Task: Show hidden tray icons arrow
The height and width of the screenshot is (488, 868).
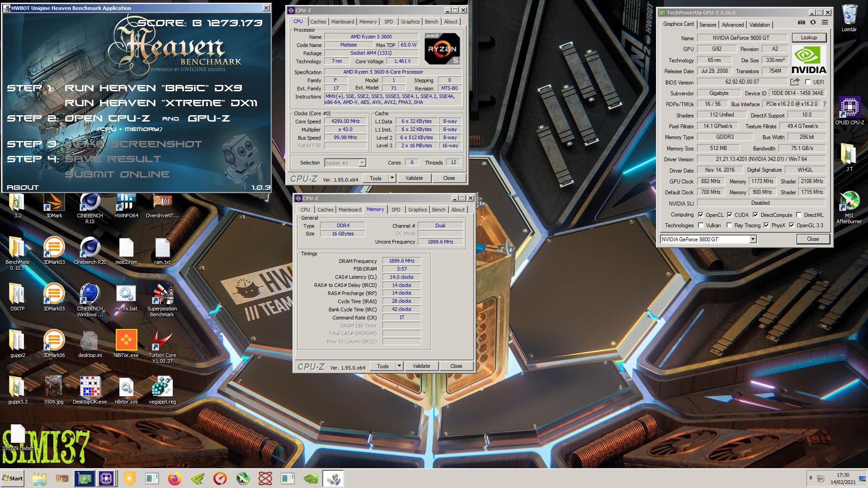Action: click(x=810, y=478)
